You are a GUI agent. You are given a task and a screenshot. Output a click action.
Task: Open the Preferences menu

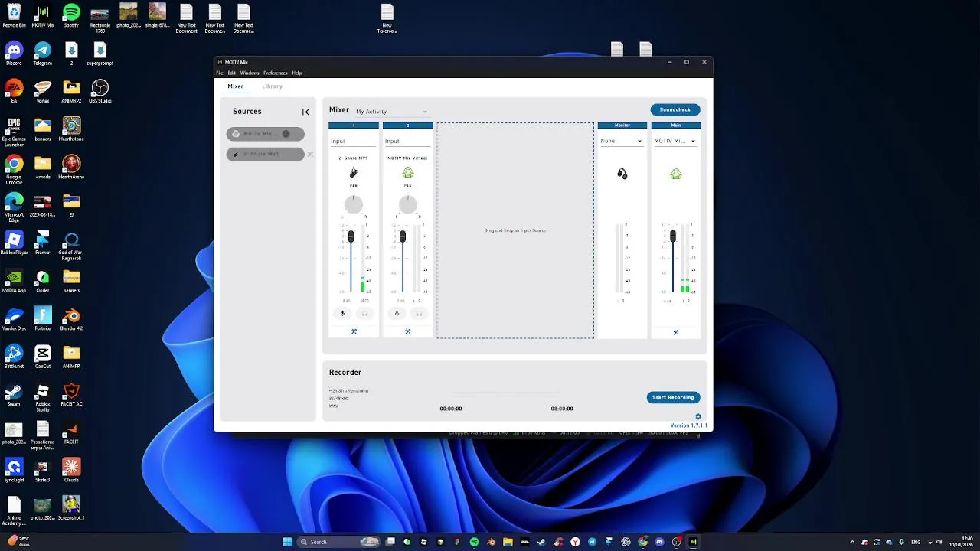tap(276, 73)
